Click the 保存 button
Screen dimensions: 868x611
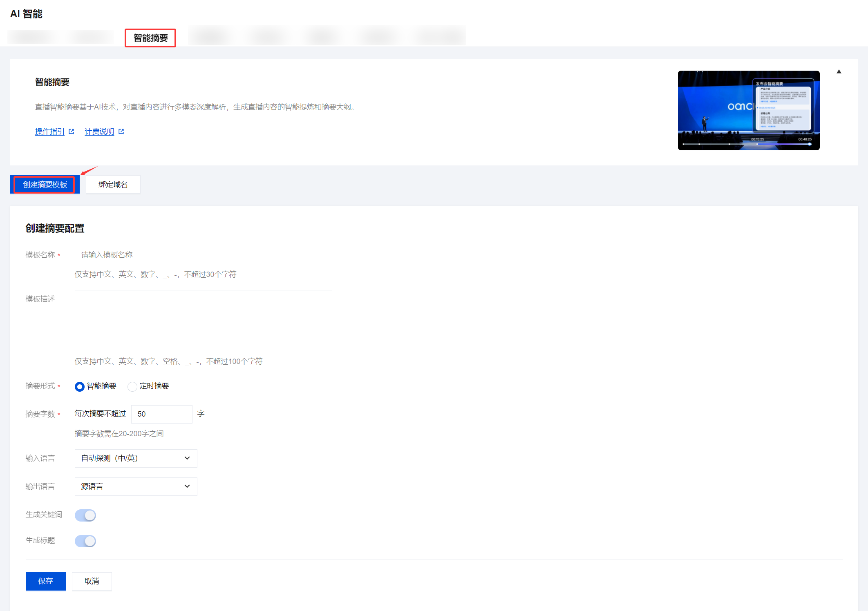coord(45,581)
